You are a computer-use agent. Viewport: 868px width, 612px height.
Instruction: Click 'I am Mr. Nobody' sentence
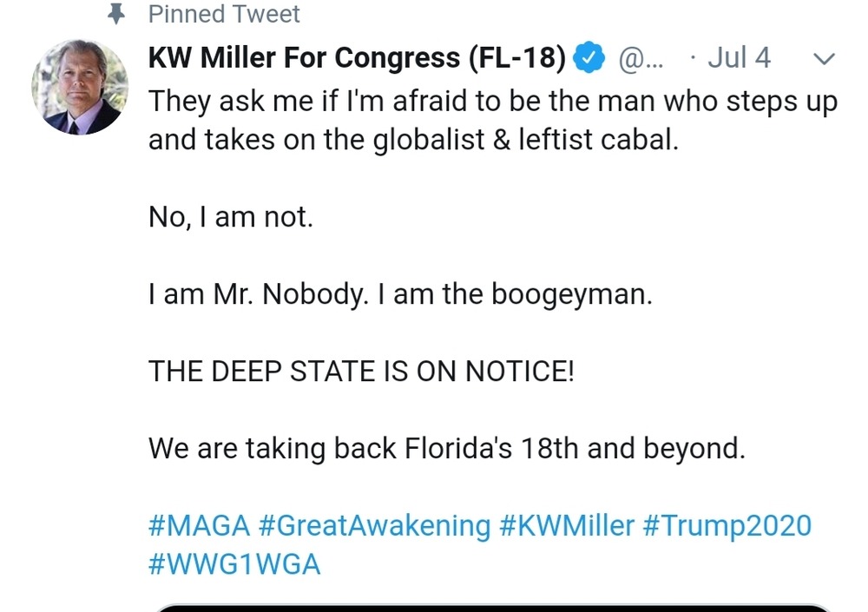click(259, 294)
